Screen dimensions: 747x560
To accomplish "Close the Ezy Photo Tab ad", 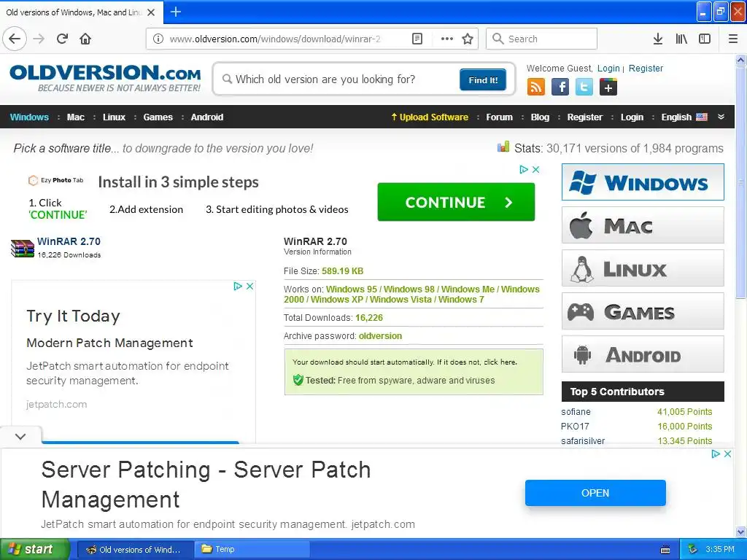I will [x=535, y=169].
